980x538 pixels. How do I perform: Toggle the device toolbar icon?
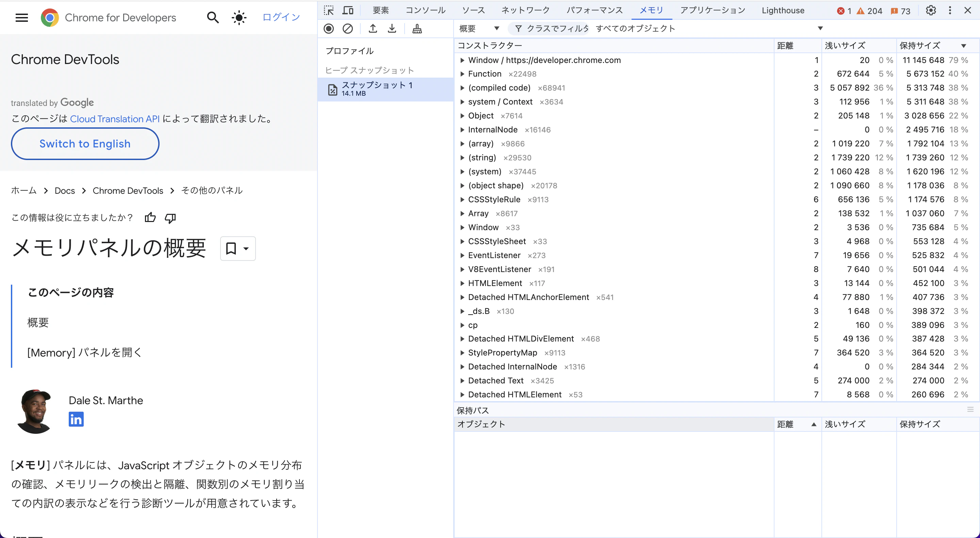pos(348,10)
